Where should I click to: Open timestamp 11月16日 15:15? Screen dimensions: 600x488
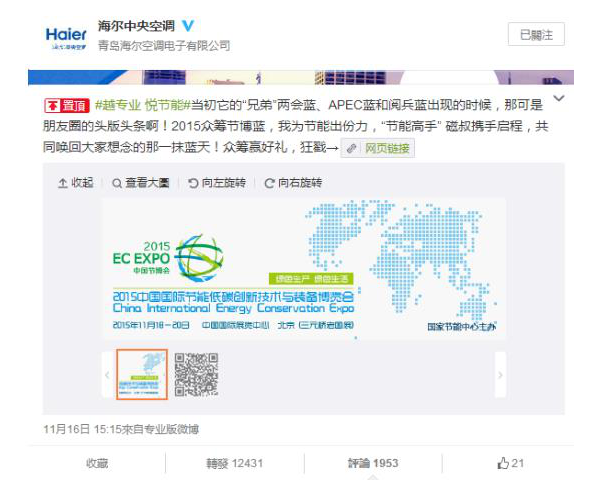[82, 429]
